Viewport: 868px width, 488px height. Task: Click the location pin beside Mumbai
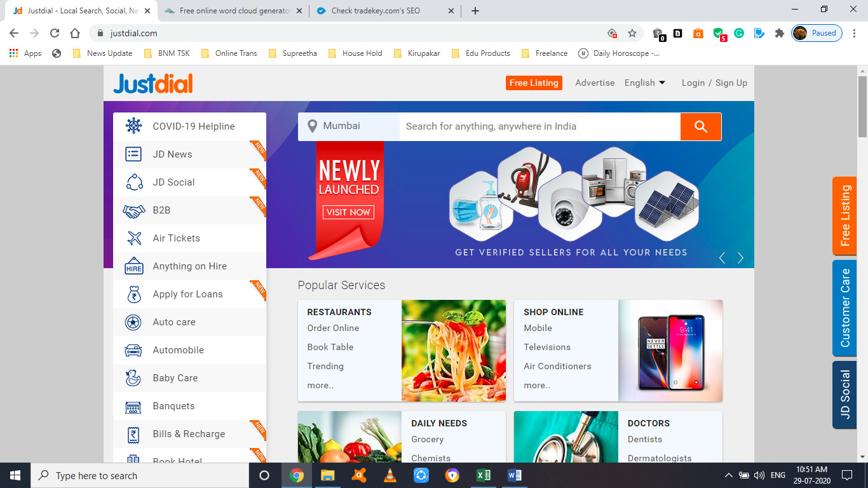pos(312,126)
